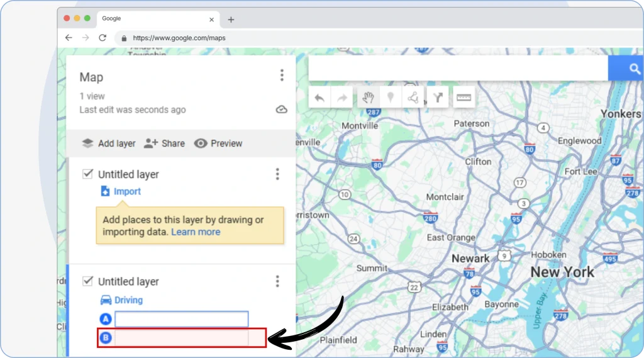644x358 pixels.
Task: Click the Map title text
Action: click(91, 77)
